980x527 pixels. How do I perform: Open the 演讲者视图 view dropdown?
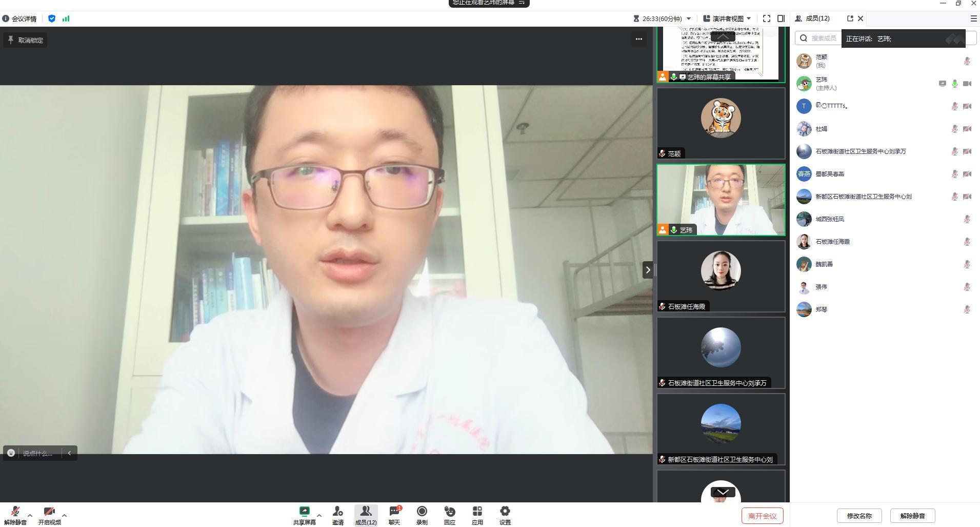coord(727,18)
